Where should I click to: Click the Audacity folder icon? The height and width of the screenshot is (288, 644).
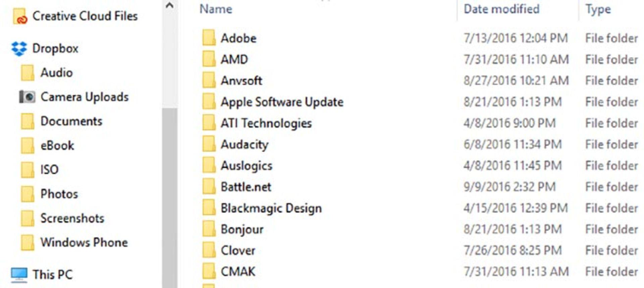pyautogui.click(x=209, y=144)
